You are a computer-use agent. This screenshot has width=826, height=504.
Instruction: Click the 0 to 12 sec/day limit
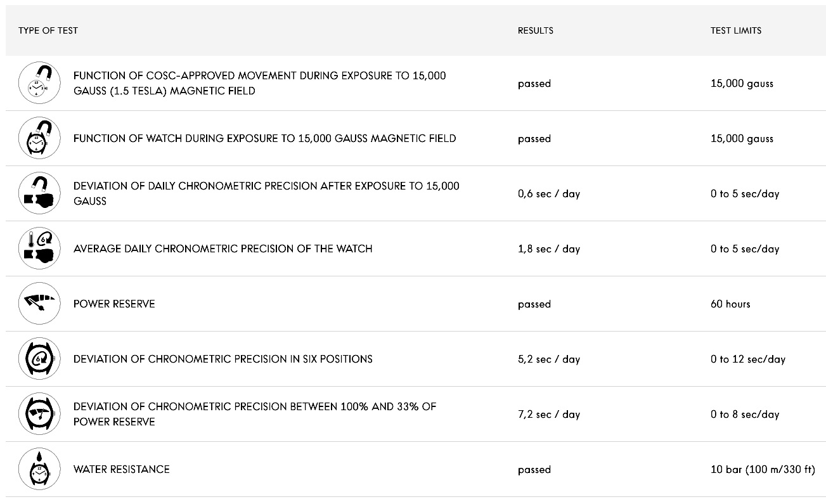[747, 359]
